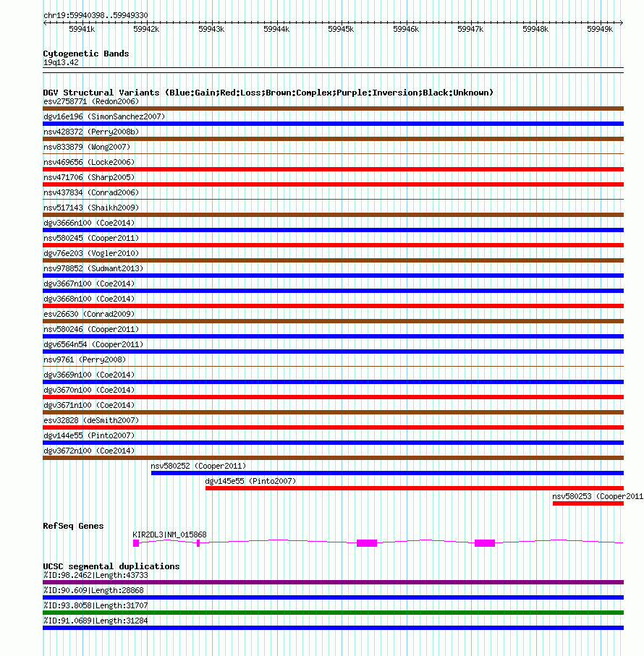
Task: Click the nsv428372 (Perry2008b) variant label
Action: (90, 132)
